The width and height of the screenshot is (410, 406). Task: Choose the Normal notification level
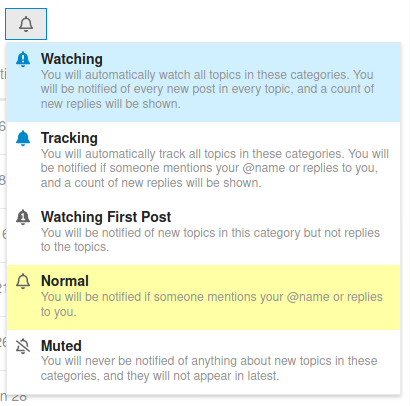(203, 297)
